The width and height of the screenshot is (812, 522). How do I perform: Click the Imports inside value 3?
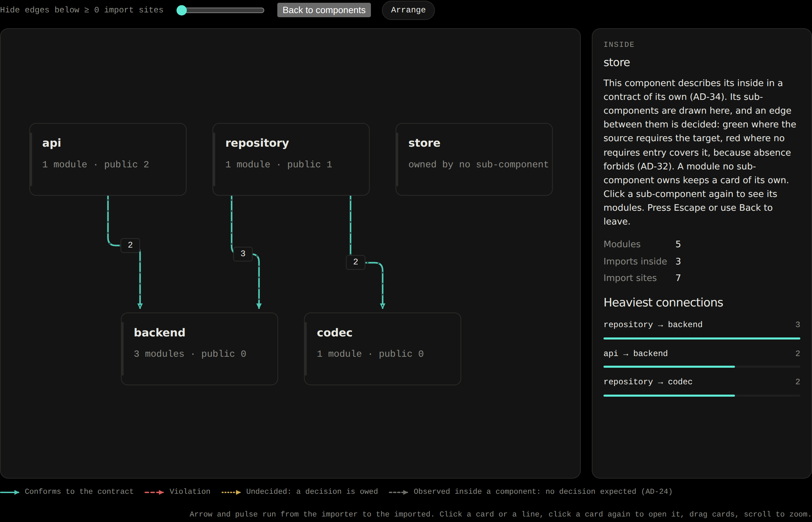(678, 261)
